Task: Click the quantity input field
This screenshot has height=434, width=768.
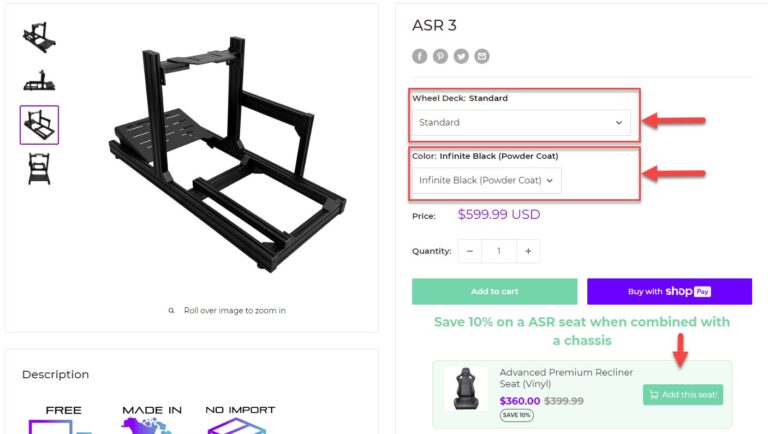Action: coord(499,251)
